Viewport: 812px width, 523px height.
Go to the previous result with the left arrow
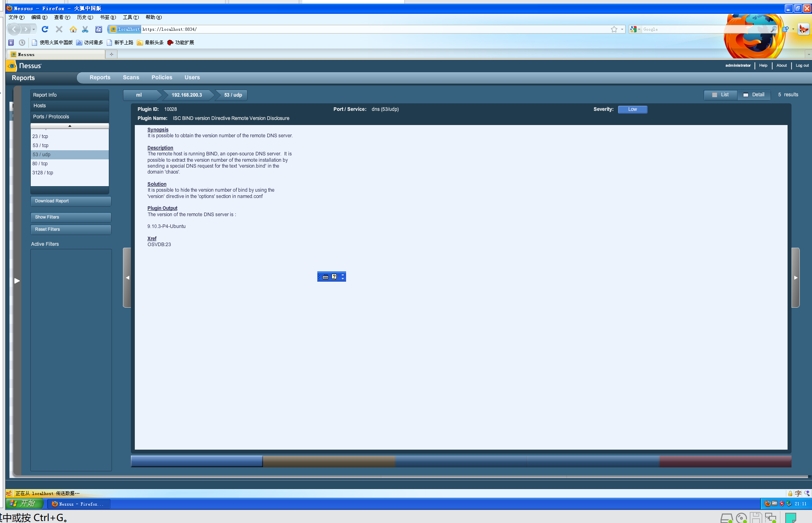tap(127, 278)
